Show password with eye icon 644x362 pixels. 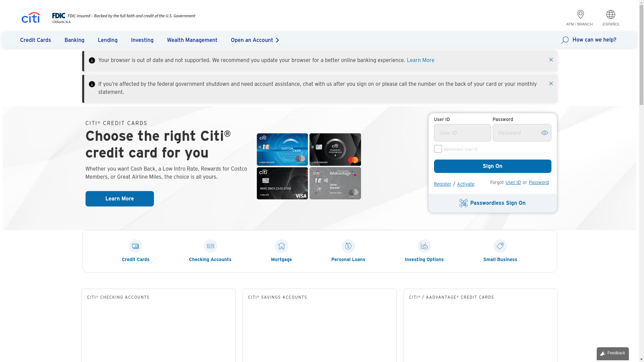(x=544, y=133)
